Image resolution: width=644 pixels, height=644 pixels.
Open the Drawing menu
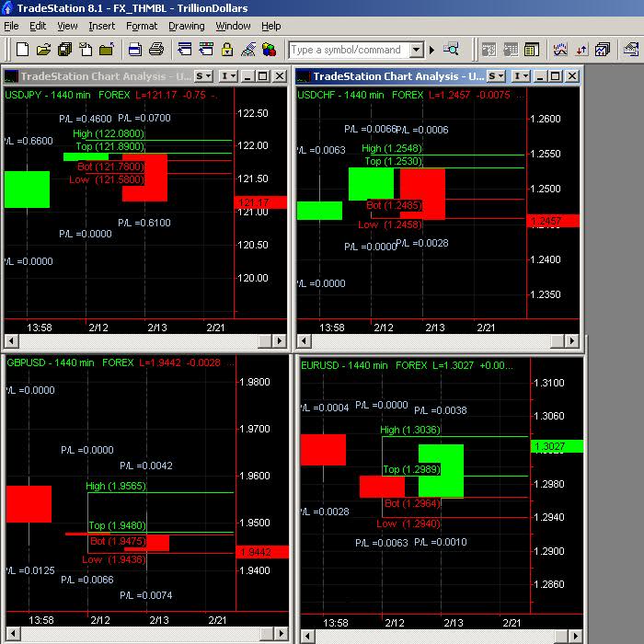[187, 26]
